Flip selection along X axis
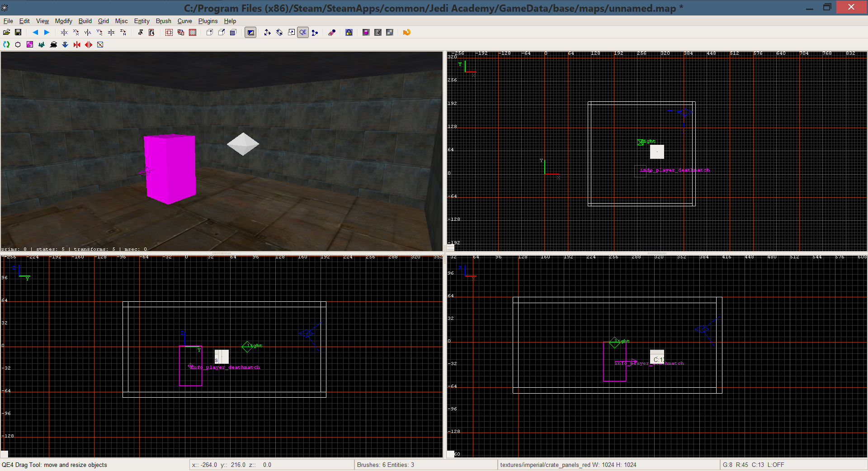 click(64, 32)
